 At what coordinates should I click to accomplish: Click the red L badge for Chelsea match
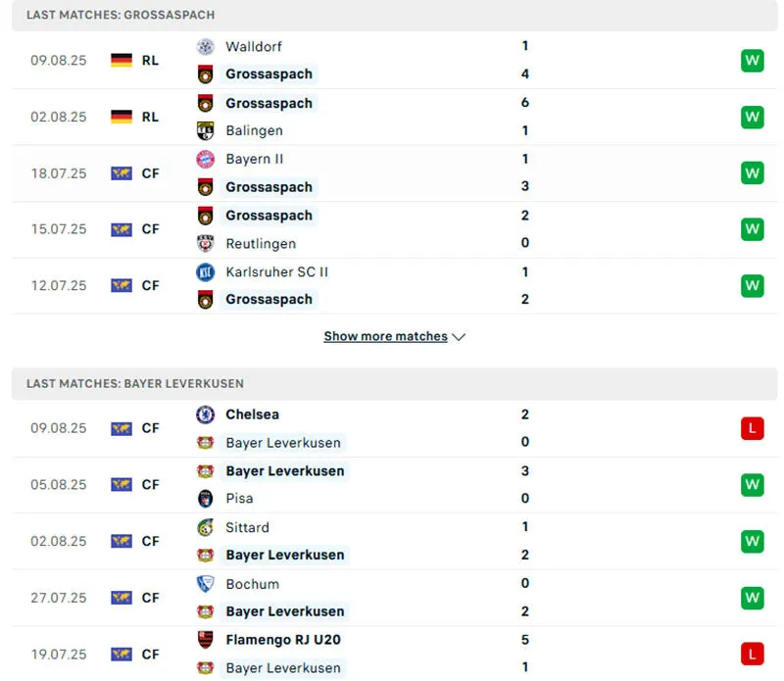752,428
